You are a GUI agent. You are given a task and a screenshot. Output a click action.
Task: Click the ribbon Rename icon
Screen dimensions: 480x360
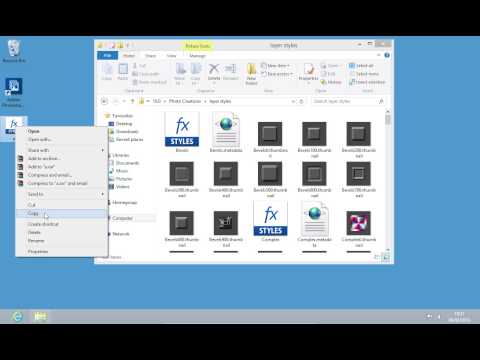tap(230, 69)
